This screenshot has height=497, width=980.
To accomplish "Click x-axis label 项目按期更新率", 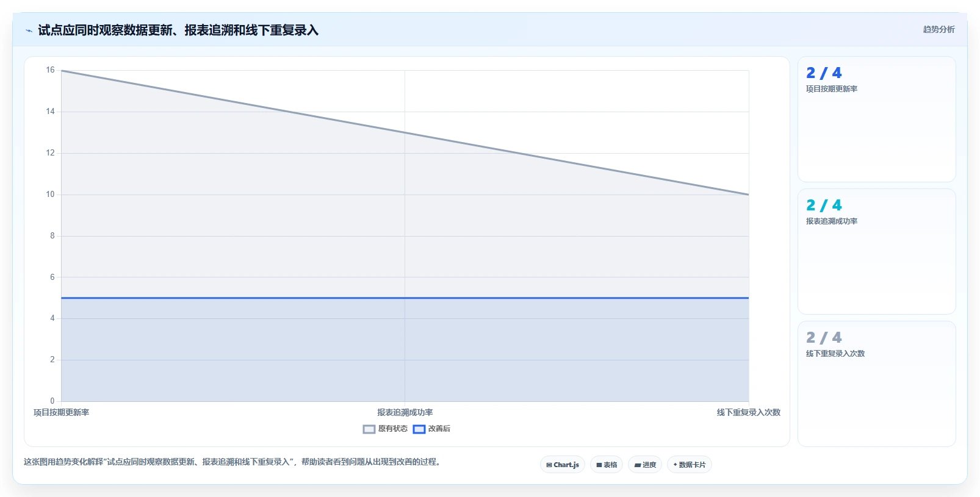I will point(61,413).
